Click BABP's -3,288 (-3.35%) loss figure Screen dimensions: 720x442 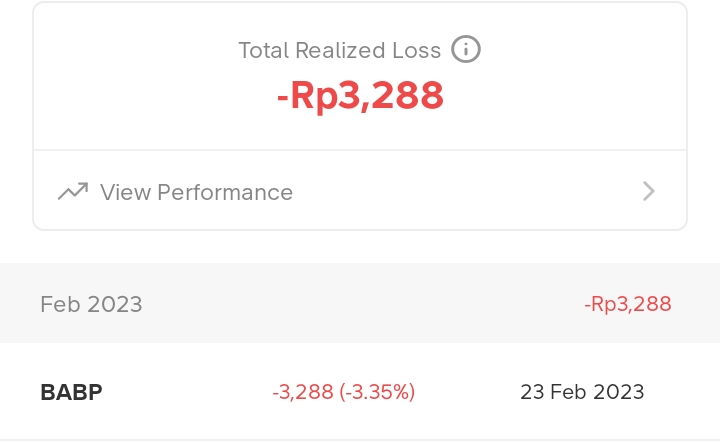coord(343,392)
